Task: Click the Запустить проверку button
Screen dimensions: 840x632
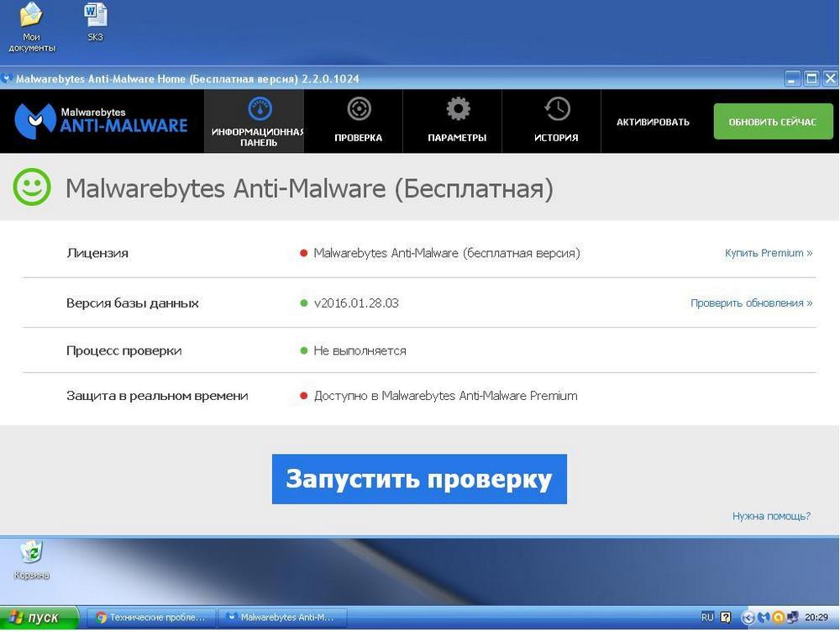Action: point(419,479)
